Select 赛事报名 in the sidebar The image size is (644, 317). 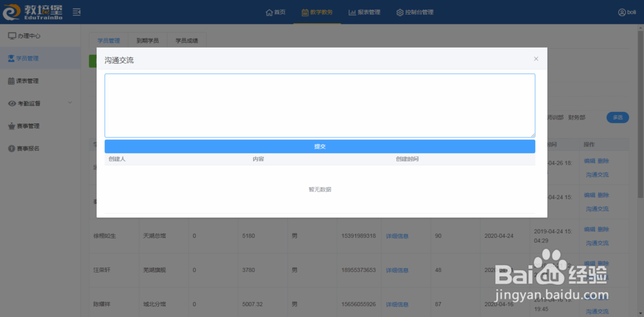point(40,149)
